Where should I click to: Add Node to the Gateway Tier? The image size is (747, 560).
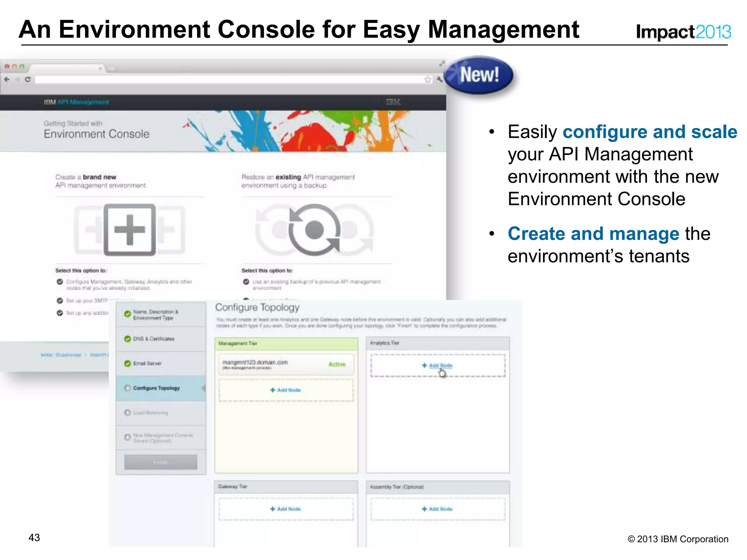[x=286, y=509]
